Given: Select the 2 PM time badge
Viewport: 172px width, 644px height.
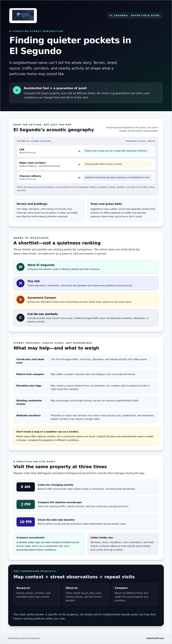Looking at the screenshot, I should [26, 504].
